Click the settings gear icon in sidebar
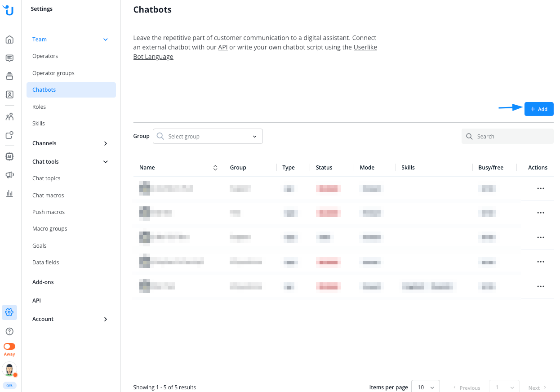Screen dimensions: 560x392 click(9, 312)
